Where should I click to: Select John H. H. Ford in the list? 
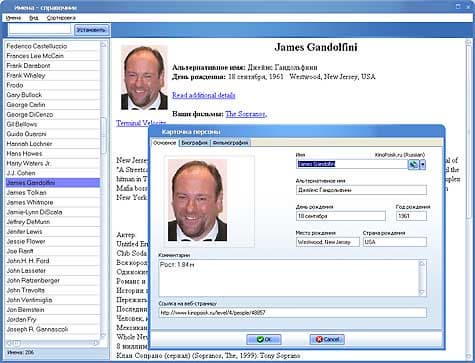pyautogui.click(x=53, y=261)
